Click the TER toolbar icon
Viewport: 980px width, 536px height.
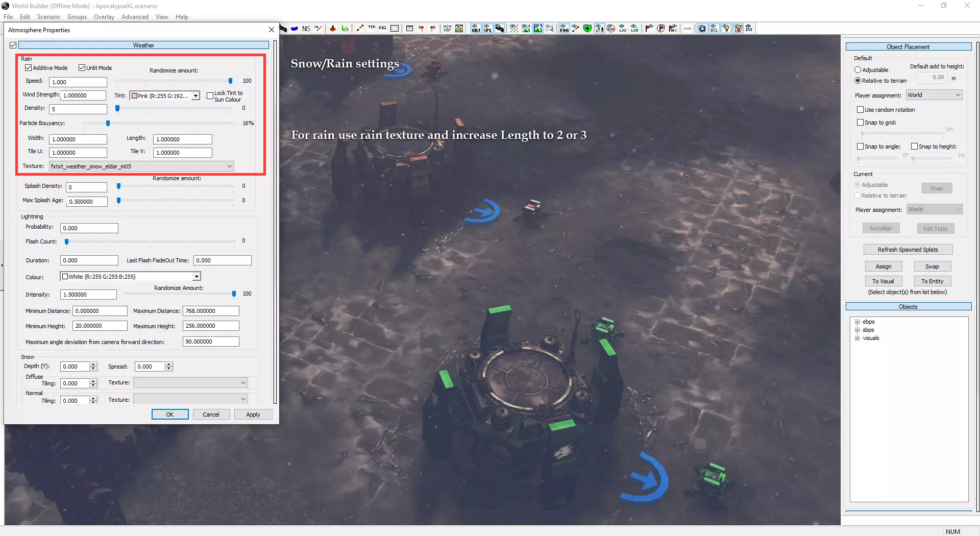point(372,29)
